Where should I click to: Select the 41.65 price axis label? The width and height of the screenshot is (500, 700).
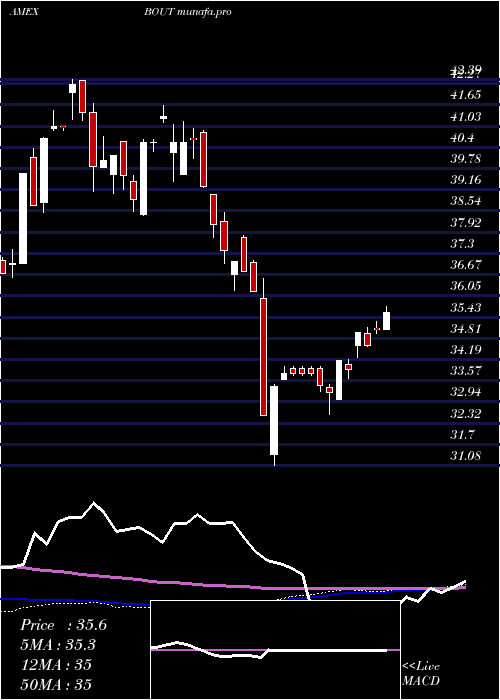466,95
